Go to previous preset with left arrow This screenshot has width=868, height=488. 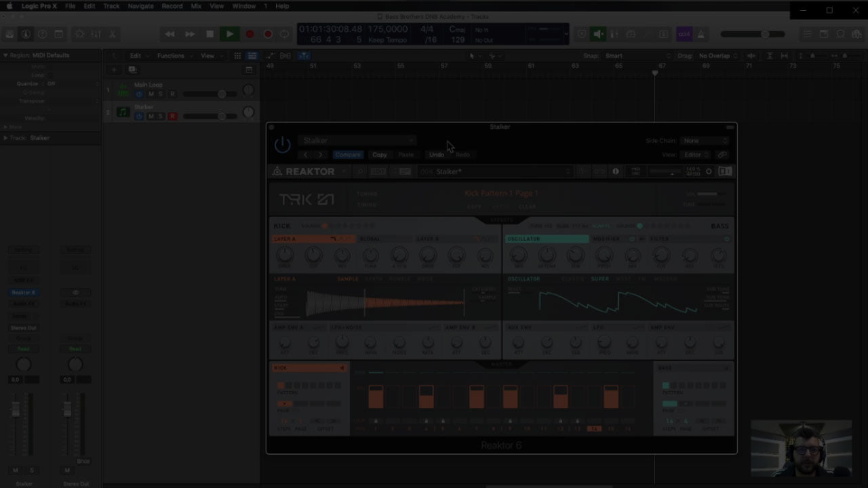(306, 155)
